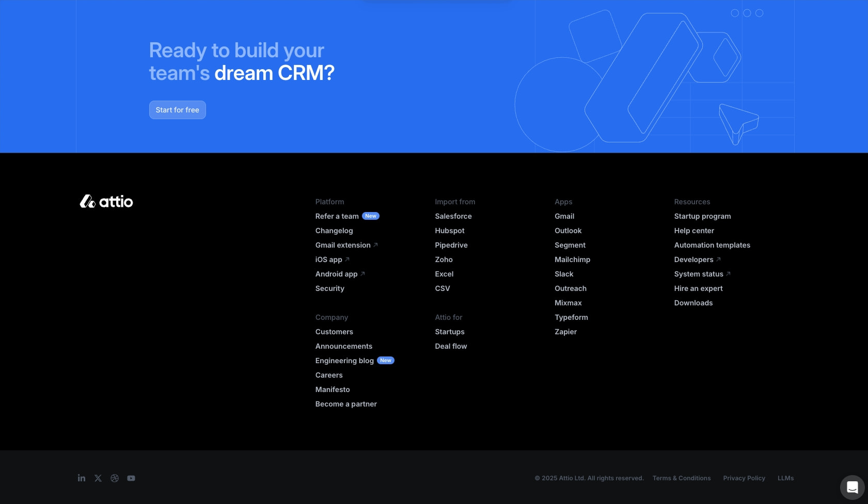This screenshot has height=504, width=868.
Task: Open the Outlook app integration
Action: pyautogui.click(x=568, y=231)
